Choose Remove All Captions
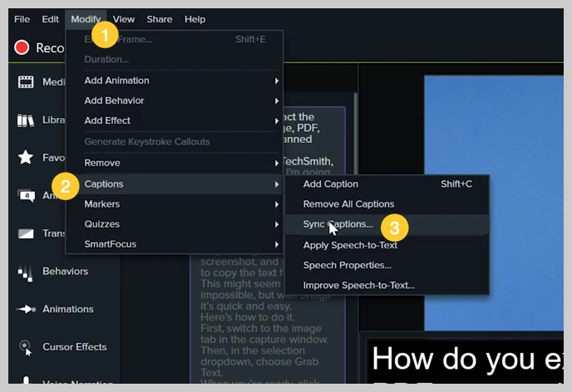The height and width of the screenshot is (392, 572). 387,204
